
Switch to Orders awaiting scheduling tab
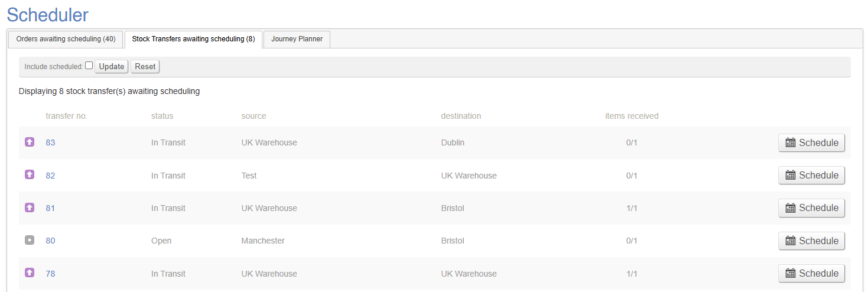click(x=66, y=39)
